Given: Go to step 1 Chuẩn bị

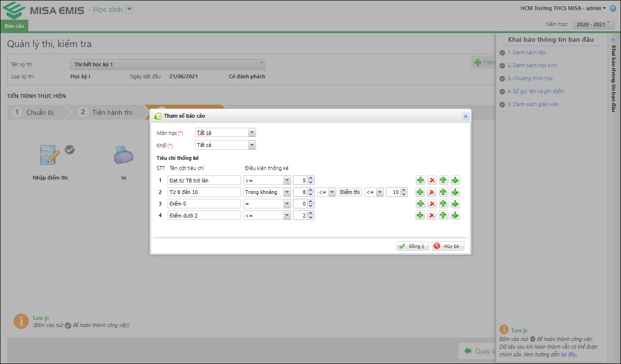Looking at the screenshot, I should 35,112.
